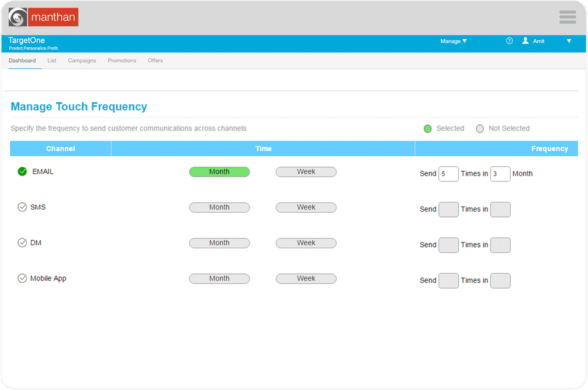Click the Manthan swirl logo icon

[x=18, y=17]
